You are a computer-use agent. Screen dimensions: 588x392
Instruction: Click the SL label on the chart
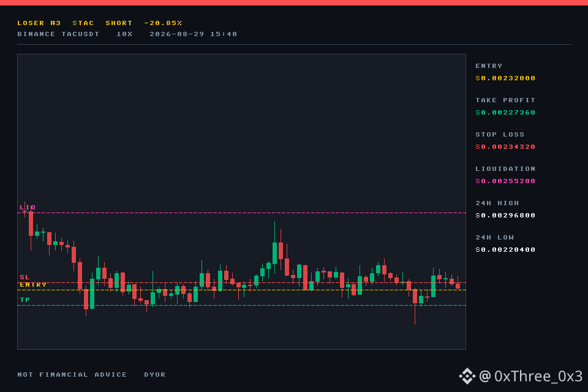tap(24, 277)
